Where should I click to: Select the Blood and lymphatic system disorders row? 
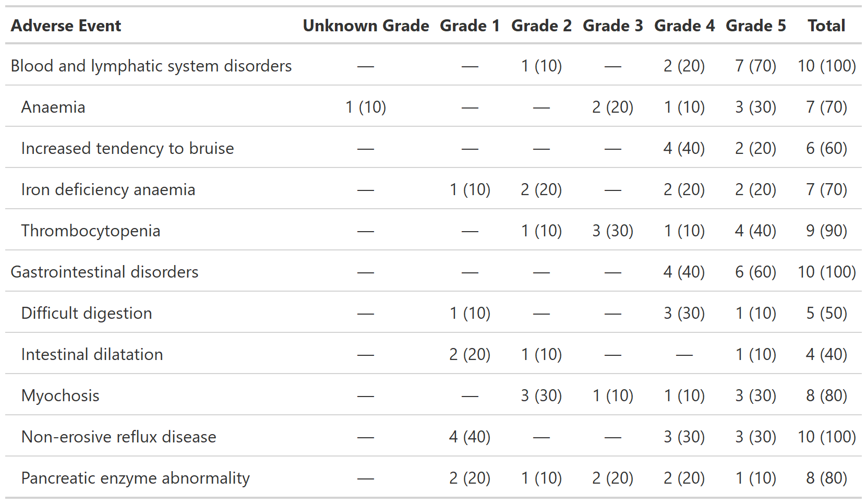click(151, 66)
